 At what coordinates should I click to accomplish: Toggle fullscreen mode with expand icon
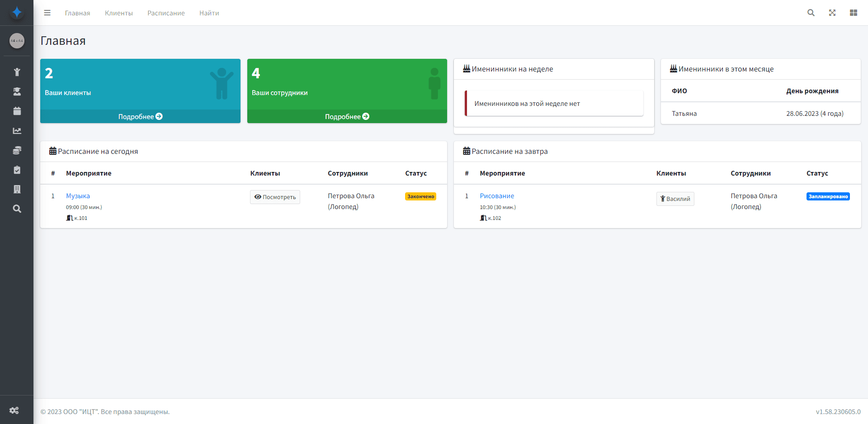832,13
